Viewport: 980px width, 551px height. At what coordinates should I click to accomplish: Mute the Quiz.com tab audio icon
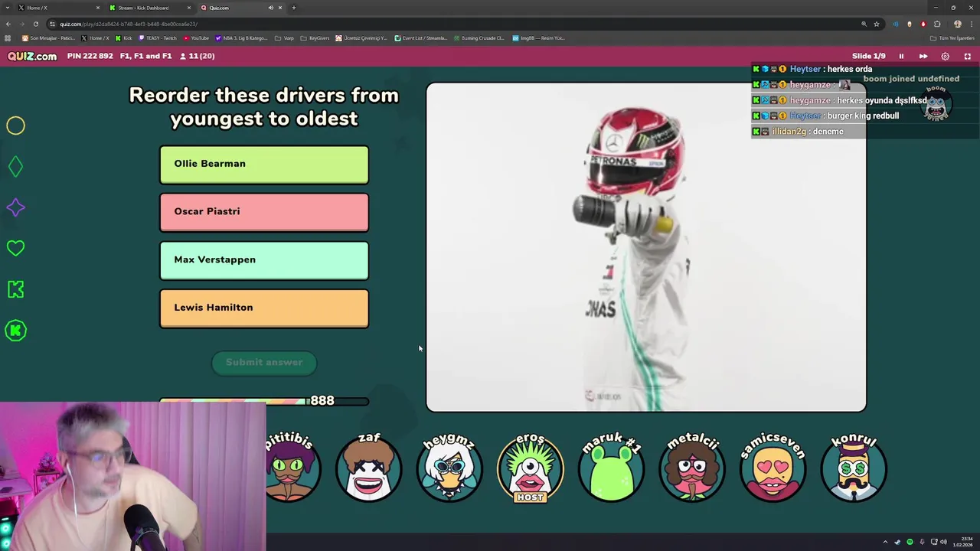click(270, 8)
